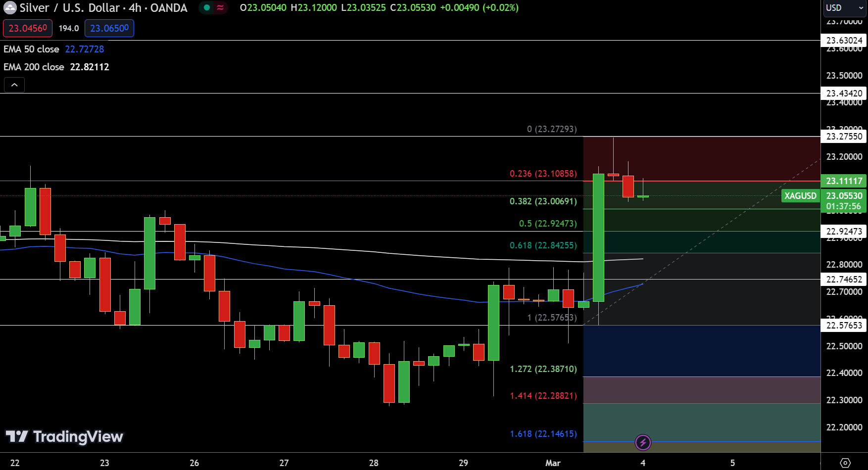This screenshot has height=470, width=868.
Task: Collapse the indicator legend with the chevron
Action: pyautogui.click(x=14, y=85)
